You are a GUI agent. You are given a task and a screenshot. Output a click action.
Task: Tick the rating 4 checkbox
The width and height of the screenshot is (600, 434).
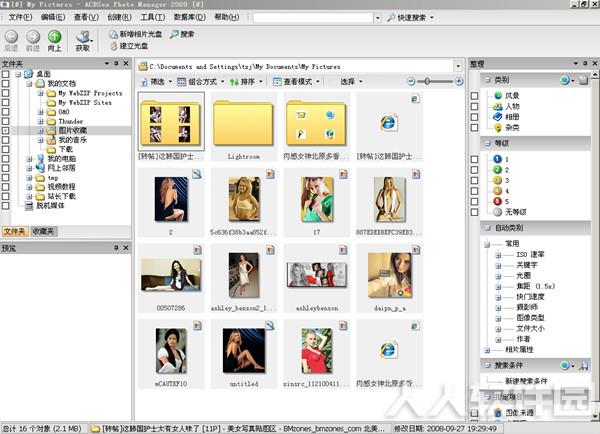coord(474,191)
